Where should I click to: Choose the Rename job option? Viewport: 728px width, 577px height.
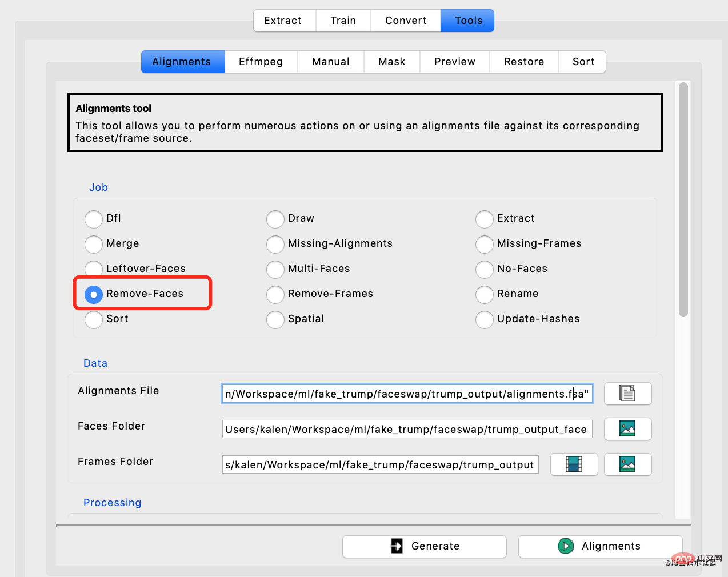[x=485, y=294]
